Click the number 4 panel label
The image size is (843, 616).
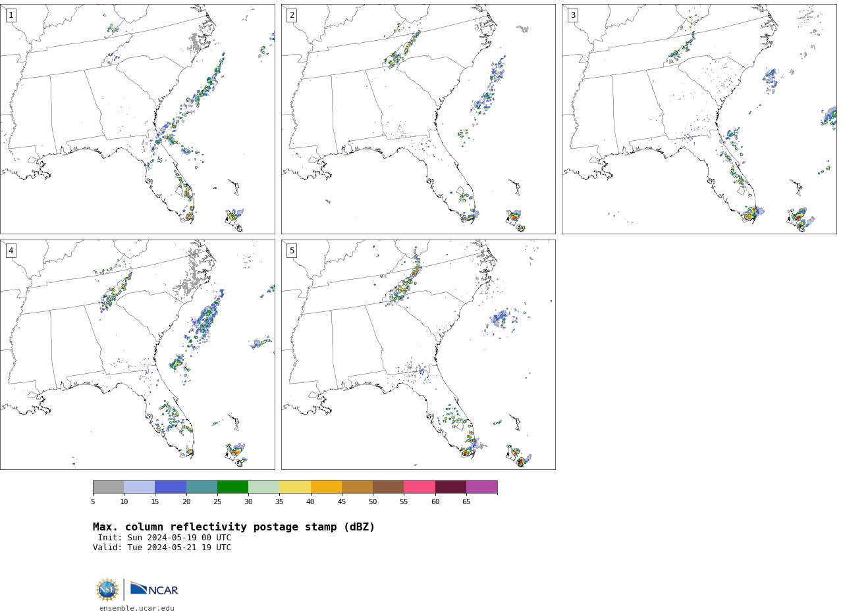pos(11,251)
